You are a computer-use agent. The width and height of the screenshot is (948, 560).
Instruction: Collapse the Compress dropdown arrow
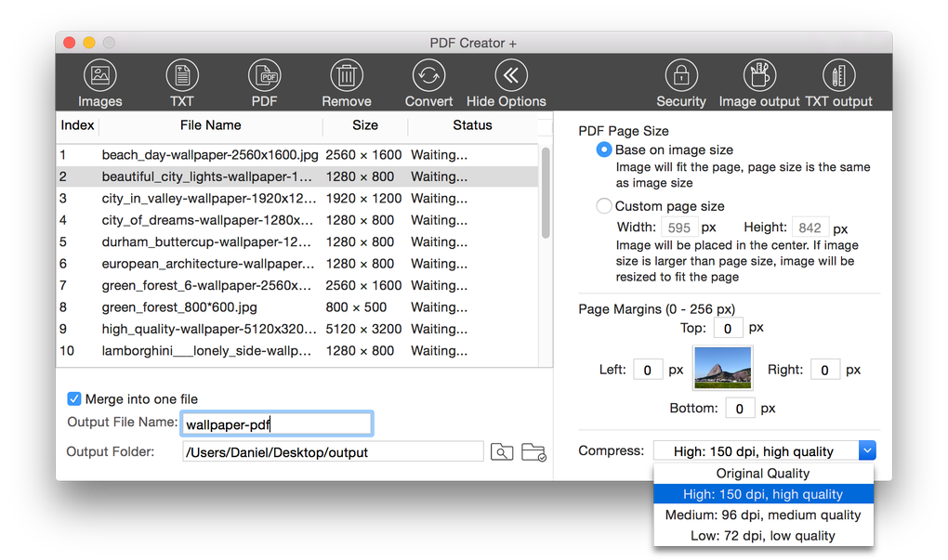tap(867, 450)
